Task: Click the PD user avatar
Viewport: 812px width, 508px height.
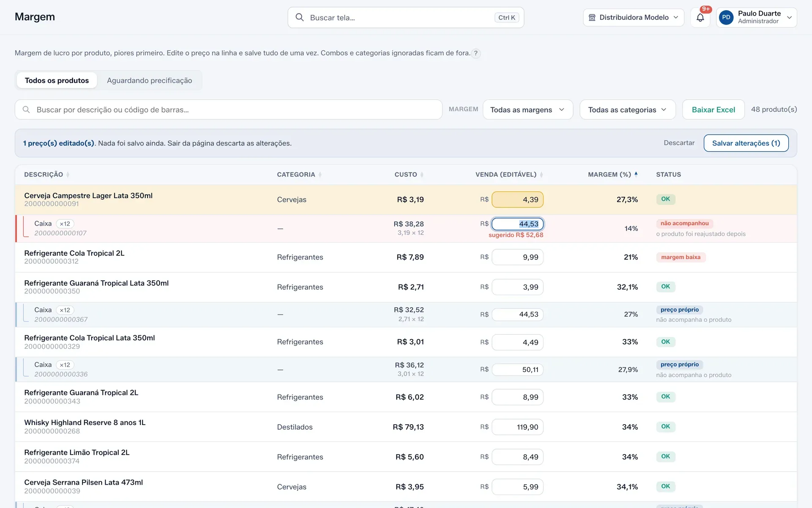Action: [726, 17]
